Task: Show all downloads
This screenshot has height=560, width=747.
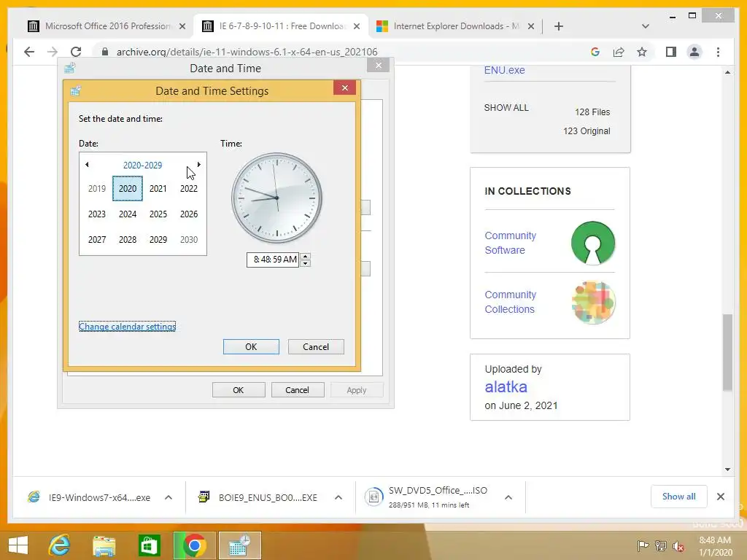Action: pyautogui.click(x=679, y=497)
